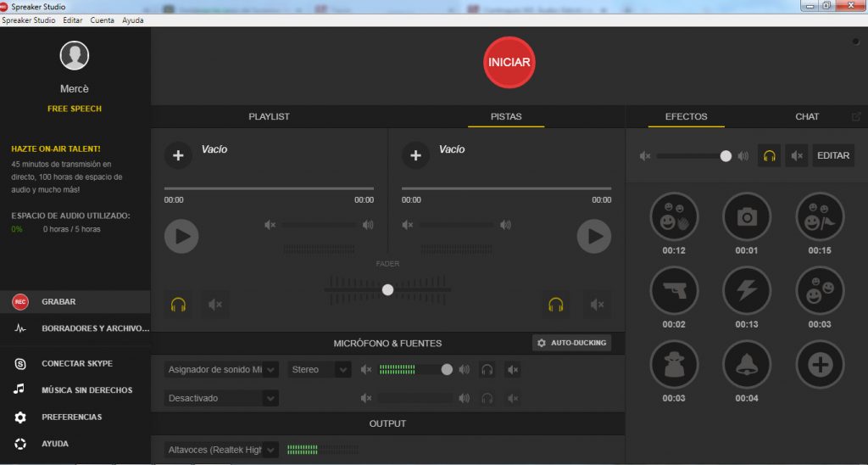Play the lightning bolt sound effect
This screenshot has width=868, height=465.
[746, 291]
